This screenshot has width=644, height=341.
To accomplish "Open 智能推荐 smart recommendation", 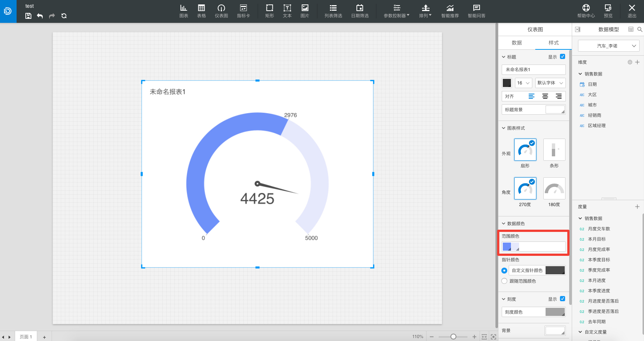I will (450, 11).
